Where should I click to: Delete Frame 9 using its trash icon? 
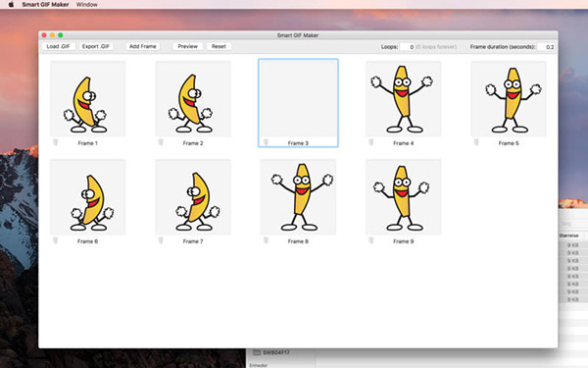pos(370,240)
